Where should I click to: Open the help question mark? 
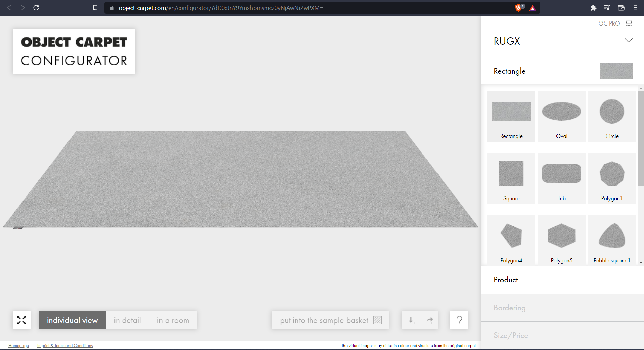(x=459, y=320)
